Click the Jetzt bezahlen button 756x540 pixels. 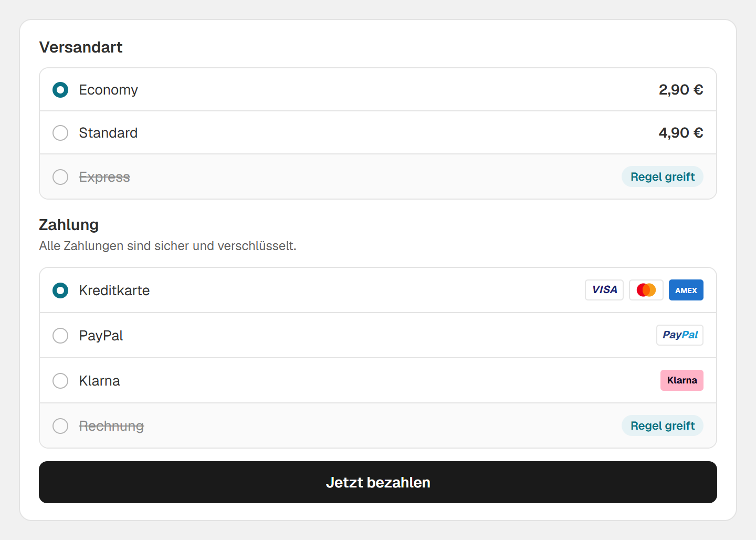coord(378,482)
